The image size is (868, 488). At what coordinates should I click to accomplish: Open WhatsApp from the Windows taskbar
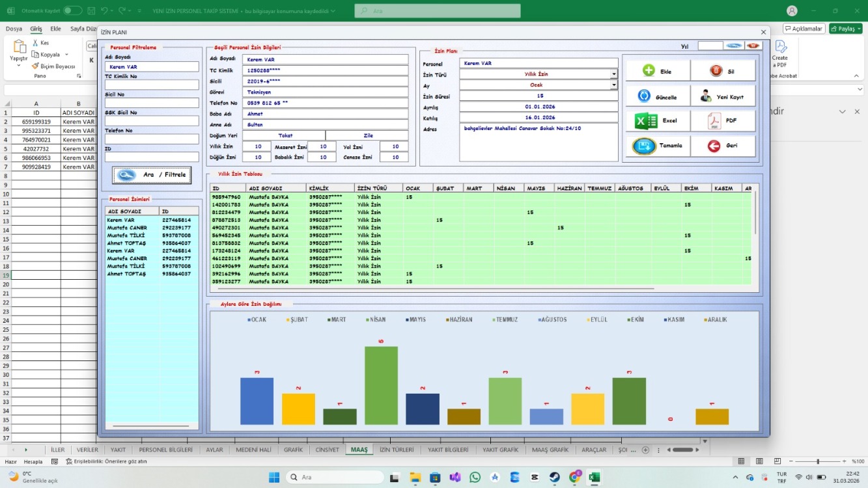point(475,477)
